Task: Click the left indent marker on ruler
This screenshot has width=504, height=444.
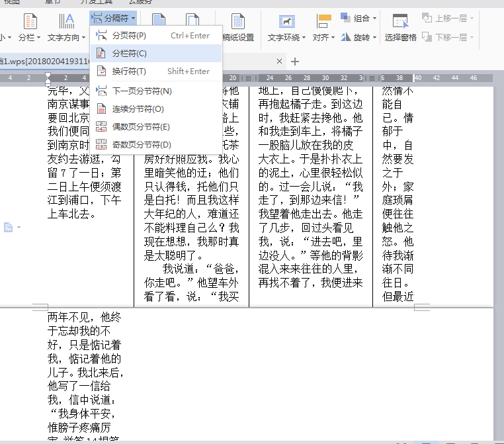Action: click(48, 79)
